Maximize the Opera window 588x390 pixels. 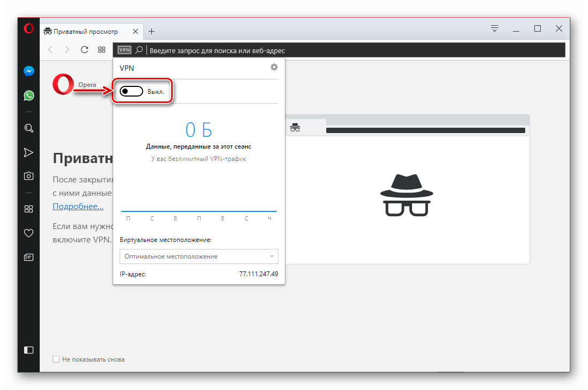point(538,28)
